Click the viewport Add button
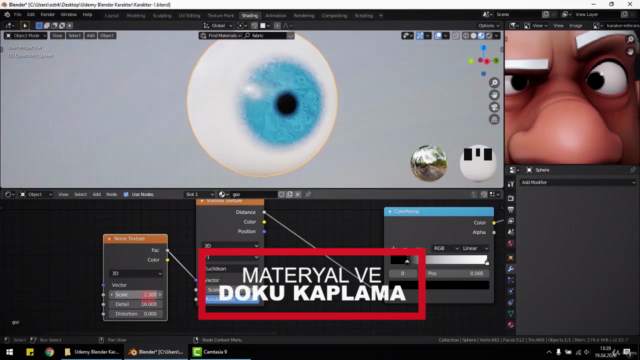The height and width of the screenshot is (360, 640). coord(91,36)
